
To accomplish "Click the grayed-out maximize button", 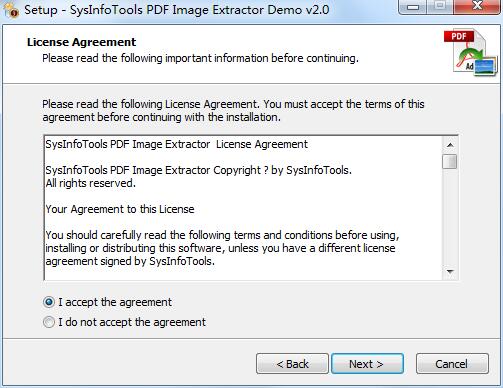I will click(x=440, y=7).
